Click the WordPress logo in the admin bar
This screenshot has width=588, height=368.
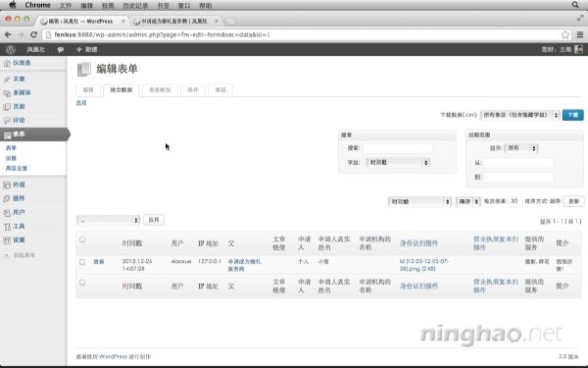11,50
